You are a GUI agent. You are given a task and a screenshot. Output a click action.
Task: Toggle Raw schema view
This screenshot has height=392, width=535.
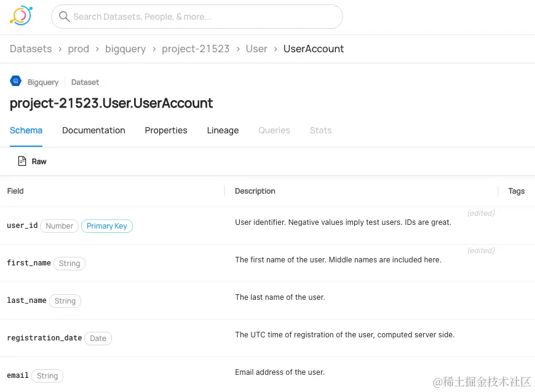(32, 161)
